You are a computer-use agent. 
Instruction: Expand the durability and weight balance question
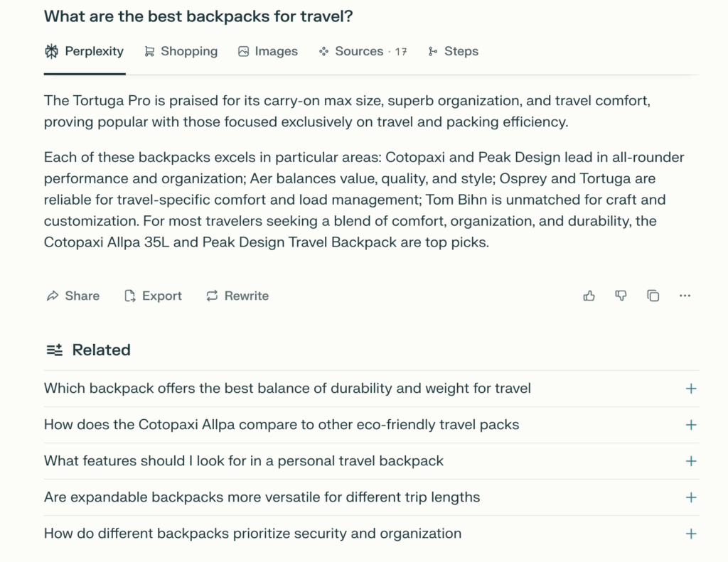(691, 389)
